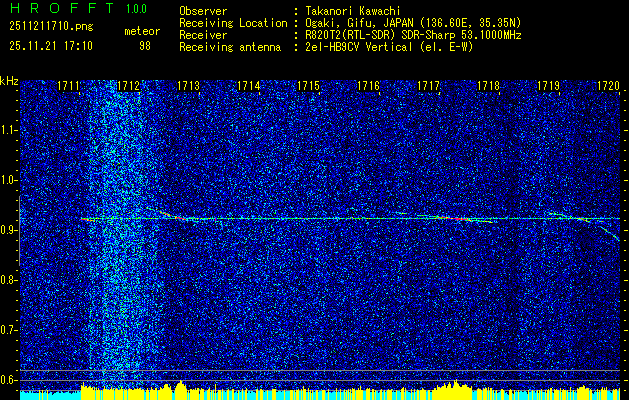Click the 1717 time marker

[x=428, y=86]
